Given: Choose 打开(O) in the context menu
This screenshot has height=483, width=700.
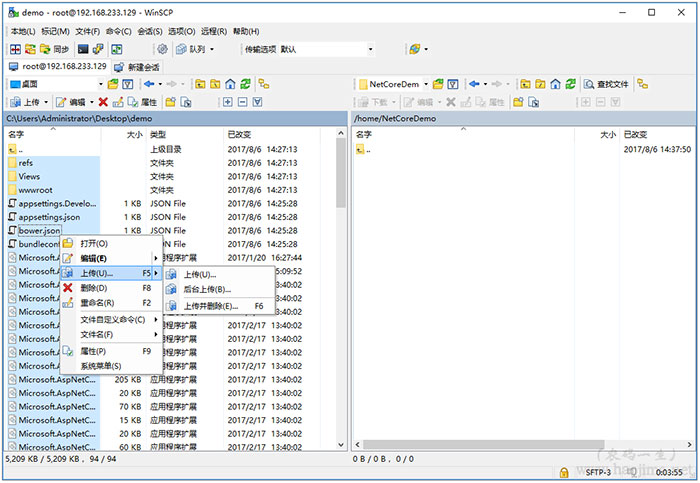Looking at the screenshot, I should (x=111, y=244).
